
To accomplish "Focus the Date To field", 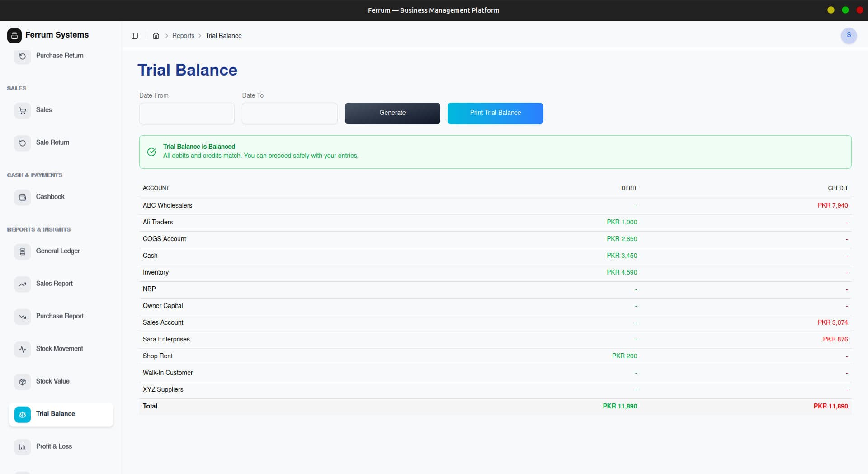I will click(x=290, y=114).
